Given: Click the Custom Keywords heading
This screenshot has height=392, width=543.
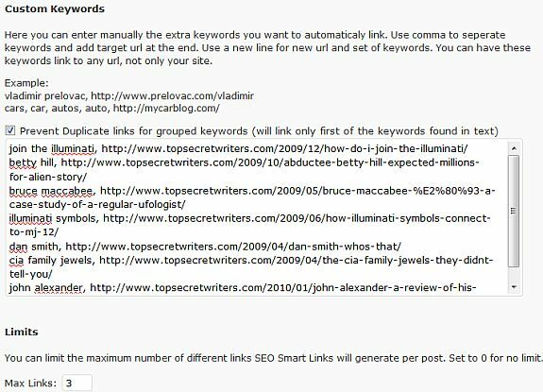Looking at the screenshot, I should point(55,9).
